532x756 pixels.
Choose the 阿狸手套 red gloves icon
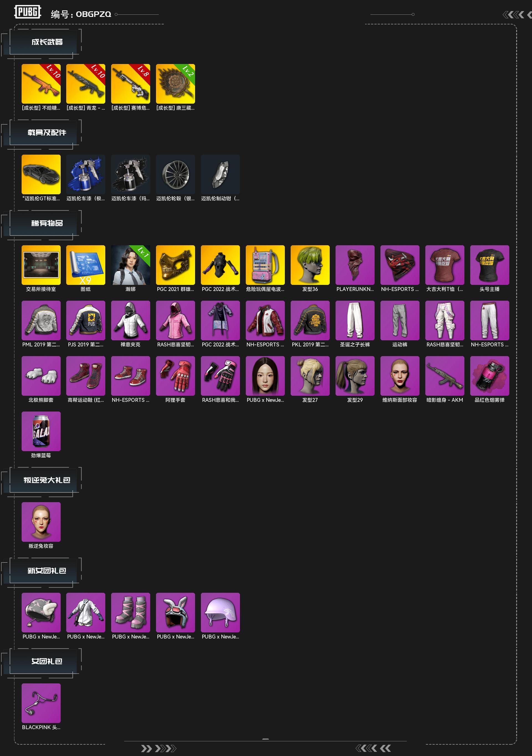pyautogui.click(x=175, y=376)
